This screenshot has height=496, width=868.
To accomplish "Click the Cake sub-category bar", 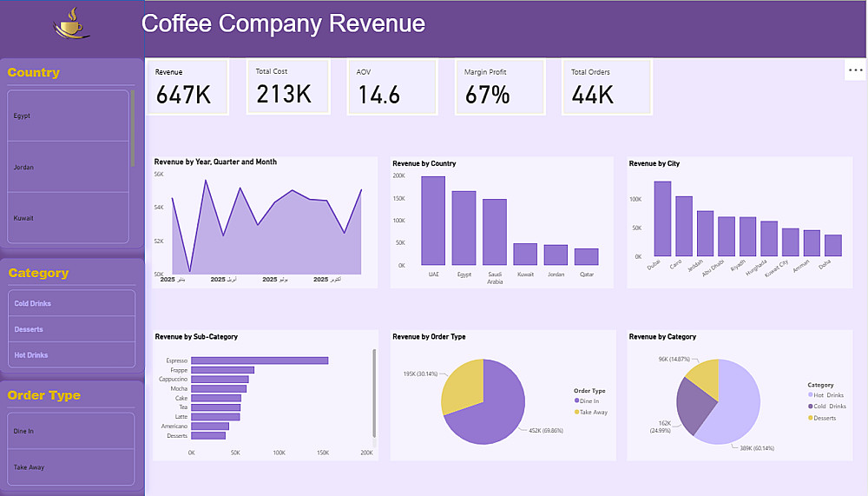I will [x=216, y=398].
